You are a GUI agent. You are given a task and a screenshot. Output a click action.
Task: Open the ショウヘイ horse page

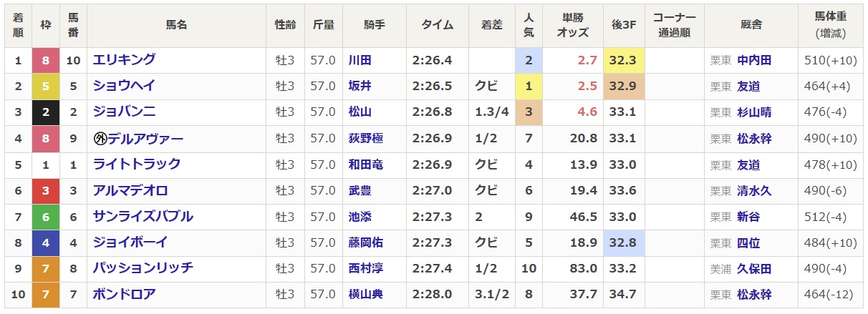pyautogui.click(x=124, y=87)
